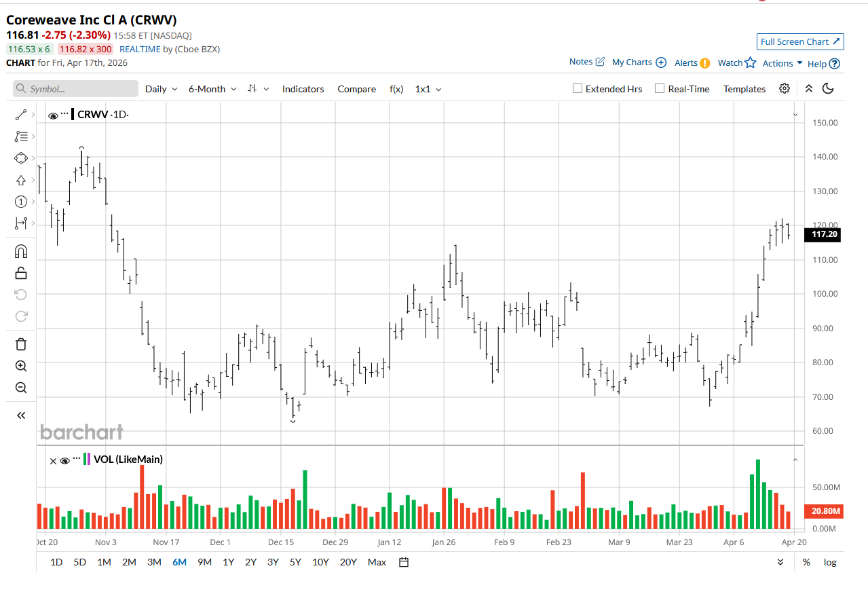Click the CRWV series color bar
The image size is (868, 596).
tap(73, 114)
